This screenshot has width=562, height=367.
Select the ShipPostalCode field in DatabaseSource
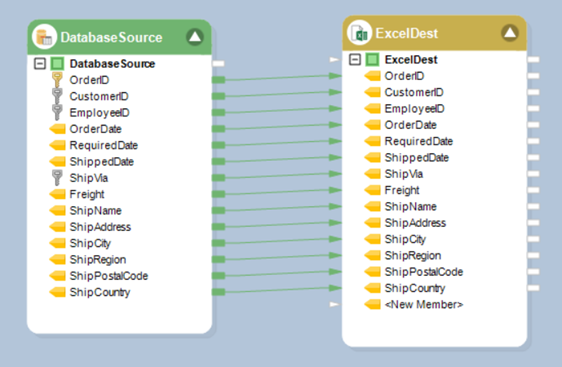click(x=109, y=276)
